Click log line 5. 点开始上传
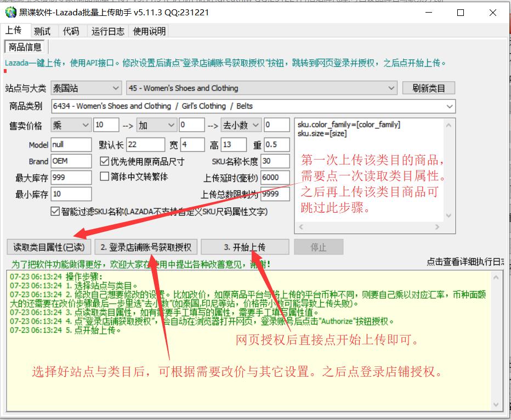 [x=65, y=330]
